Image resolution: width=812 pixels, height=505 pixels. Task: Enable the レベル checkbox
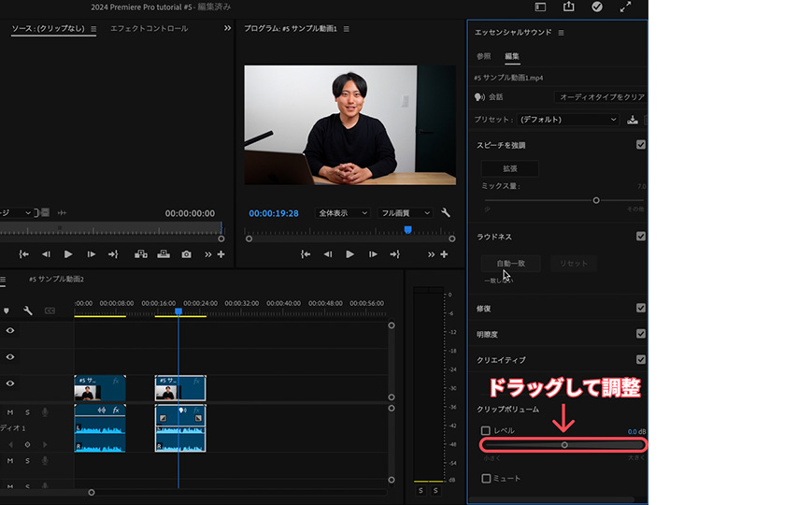[x=486, y=430]
